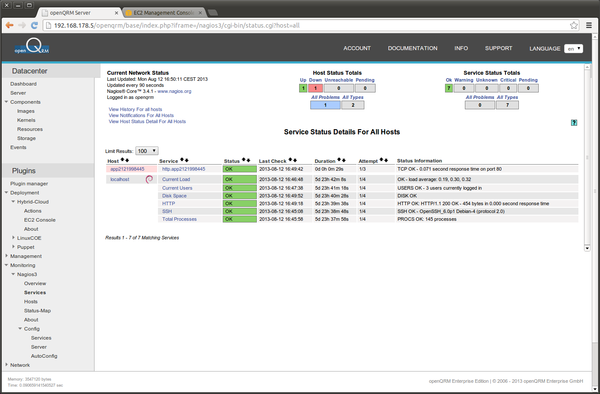The height and width of the screenshot is (394, 600).
Task: Click the browser forward arrow
Action: (x=22, y=25)
